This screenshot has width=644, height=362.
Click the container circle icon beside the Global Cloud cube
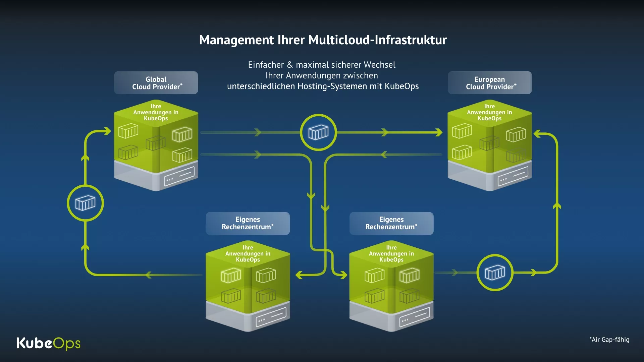(85, 203)
